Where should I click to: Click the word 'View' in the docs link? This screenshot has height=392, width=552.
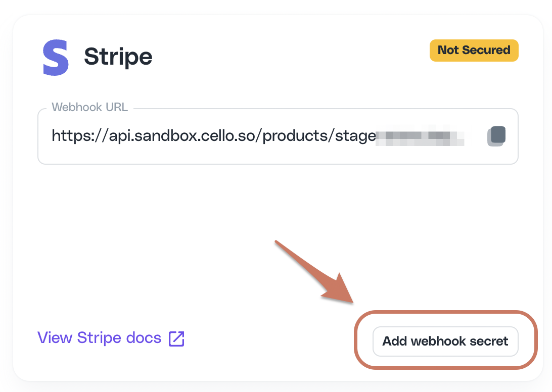click(x=55, y=338)
